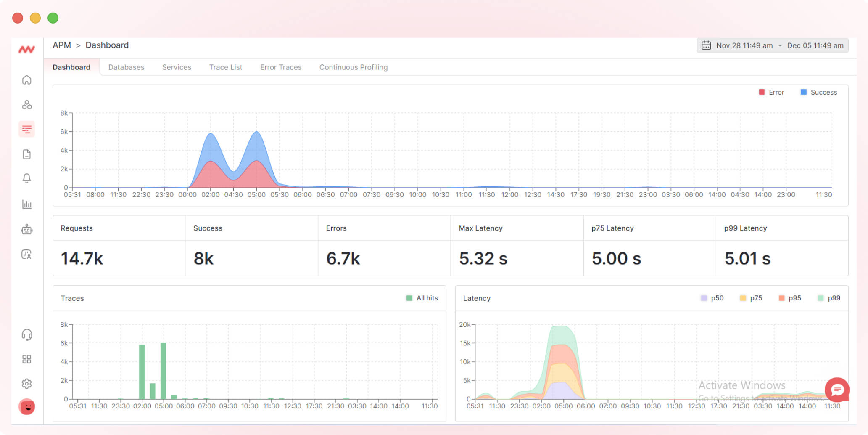Open the real user monitoring icon
Screen dimensions: 868x435
click(x=26, y=255)
